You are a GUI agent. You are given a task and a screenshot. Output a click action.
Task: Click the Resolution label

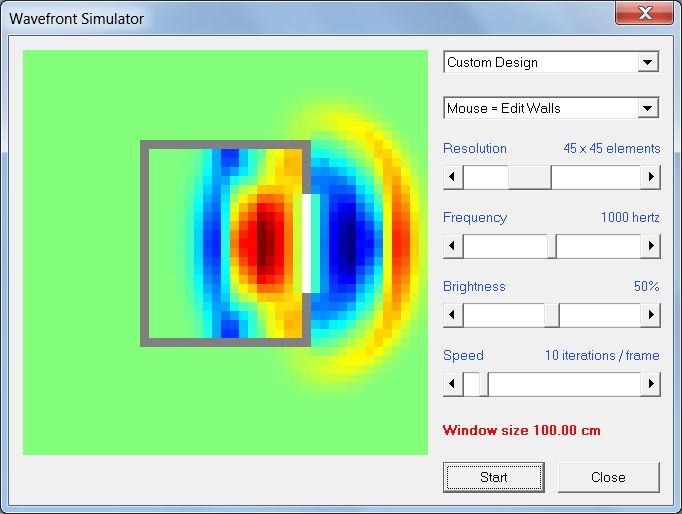475,148
